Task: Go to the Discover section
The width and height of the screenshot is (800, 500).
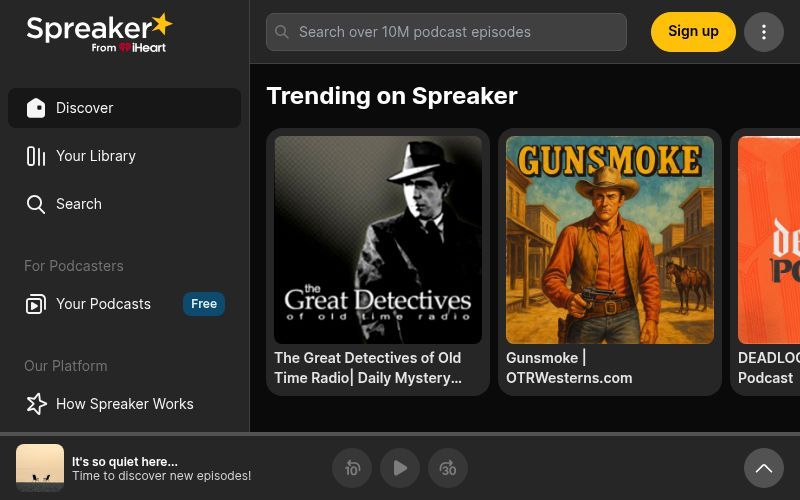Action: coord(124,108)
